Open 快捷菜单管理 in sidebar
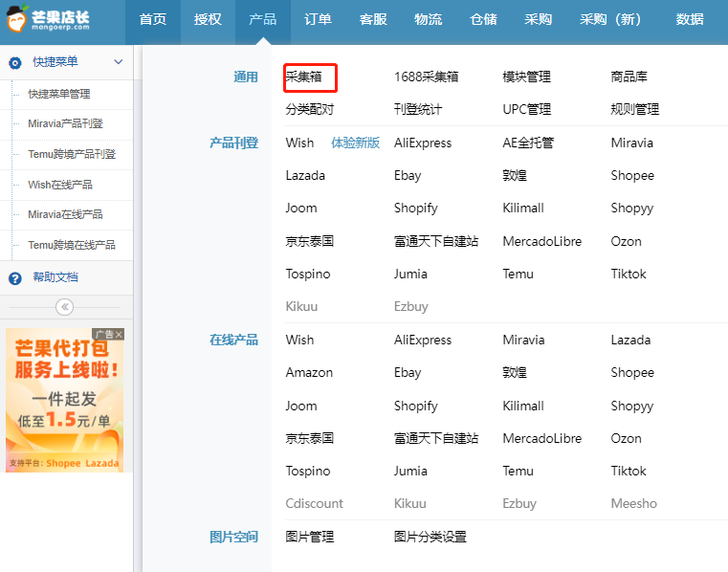Viewport: 728px width, 572px height. point(59,94)
